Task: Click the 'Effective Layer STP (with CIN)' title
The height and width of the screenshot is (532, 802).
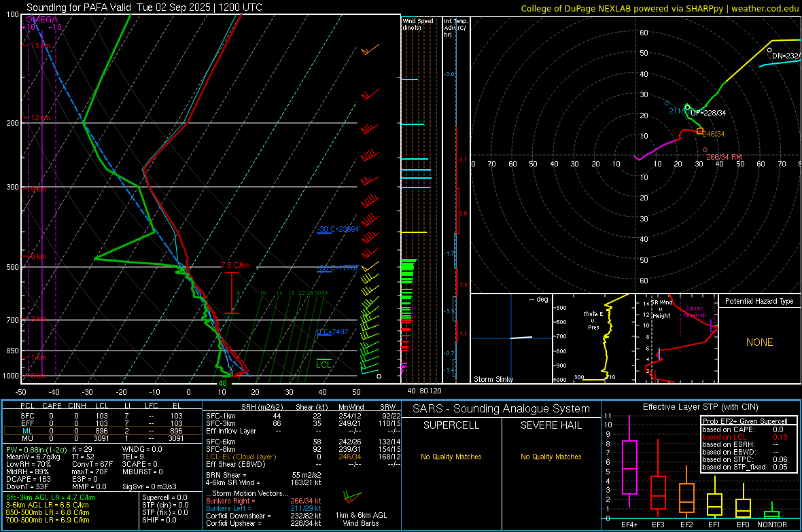Action: 700,407
